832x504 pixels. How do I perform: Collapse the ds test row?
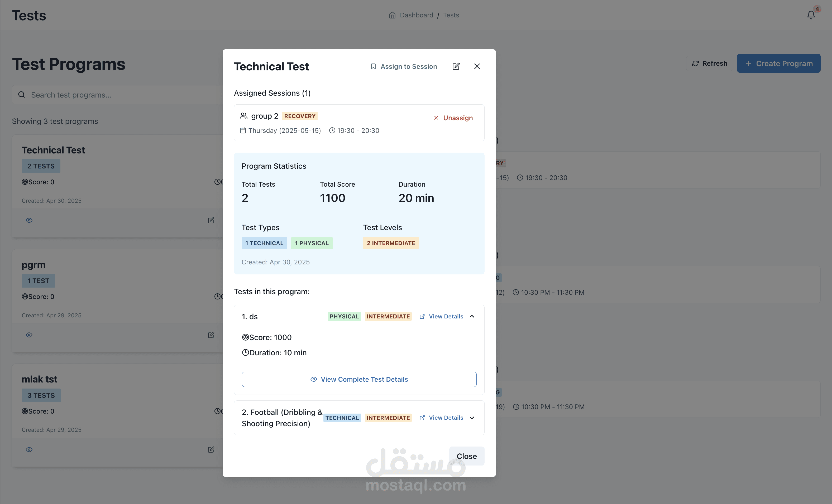click(472, 316)
